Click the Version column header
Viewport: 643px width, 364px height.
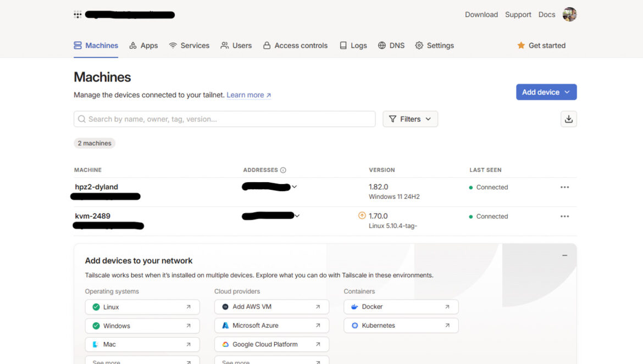coord(382,170)
